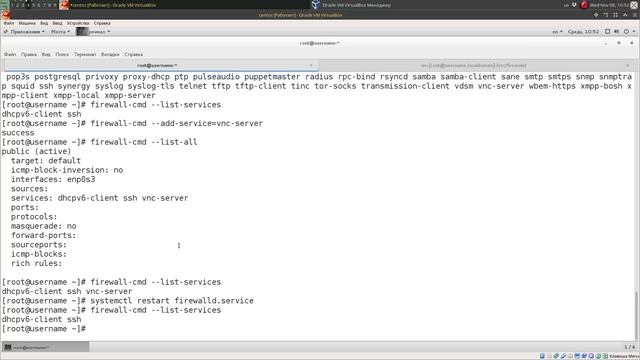Open VirtualBox Машина menu
Image resolution: width=640 pixels, height=360 pixels.
tap(27, 23)
